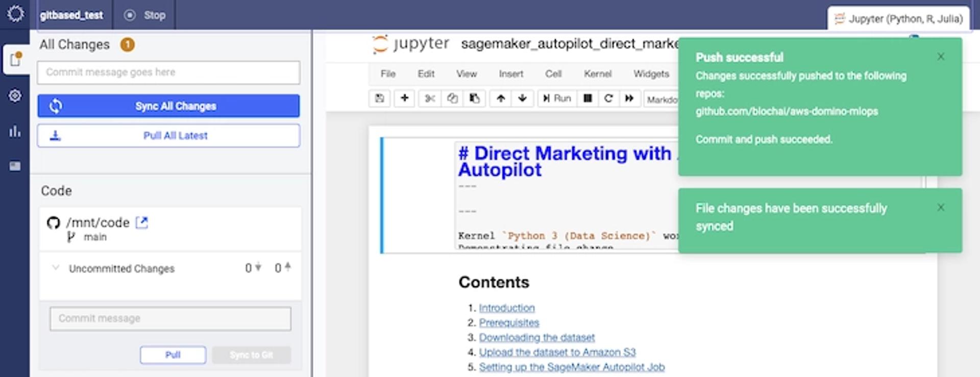The image size is (980, 377).
Task: Dismiss the Push successful notification
Action: coord(940,57)
